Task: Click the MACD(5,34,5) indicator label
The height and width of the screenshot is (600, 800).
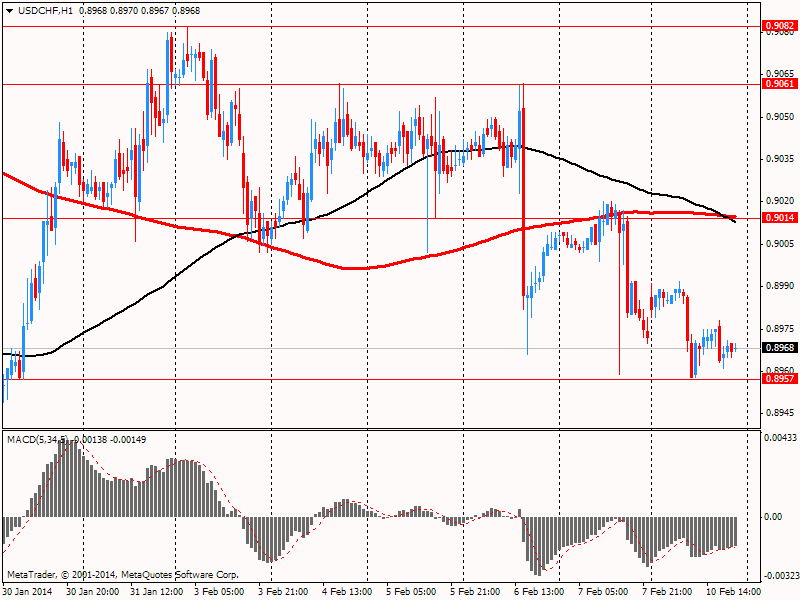Action: [37, 439]
